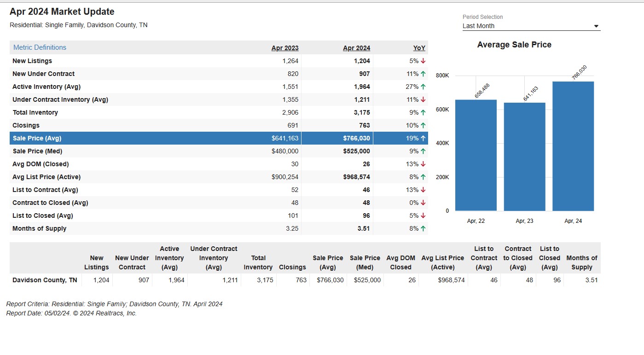Click the Apr 2024 column header

pyautogui.click(x=356, y=47)
